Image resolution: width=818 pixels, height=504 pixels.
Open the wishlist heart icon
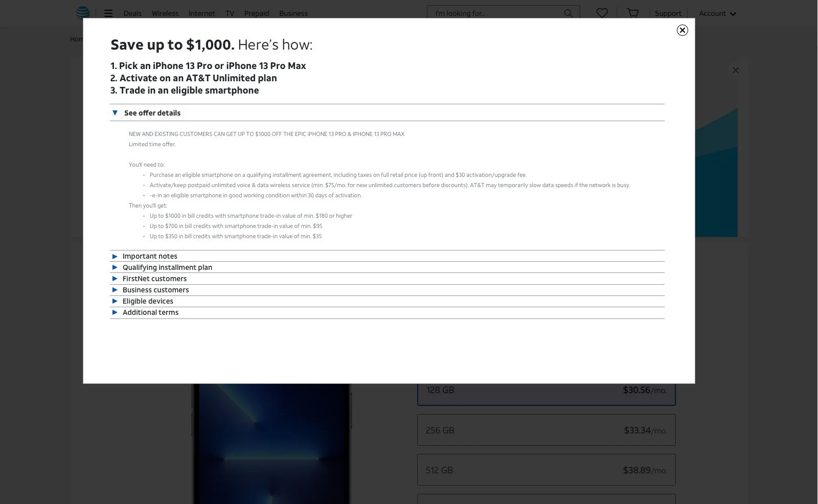(x=602, y=13)
